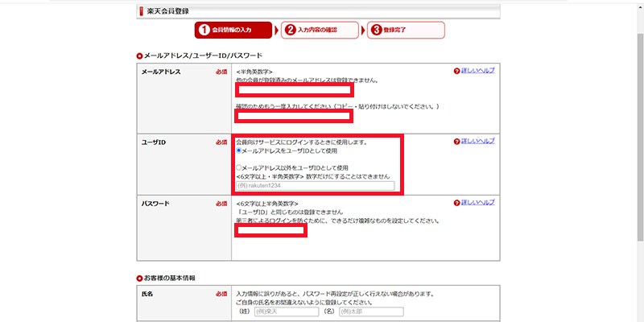Viewport: 644px width, 322px height.
Task: Open 詳しいヘルプ link for メールアドレス
Action: click(478, 72)
